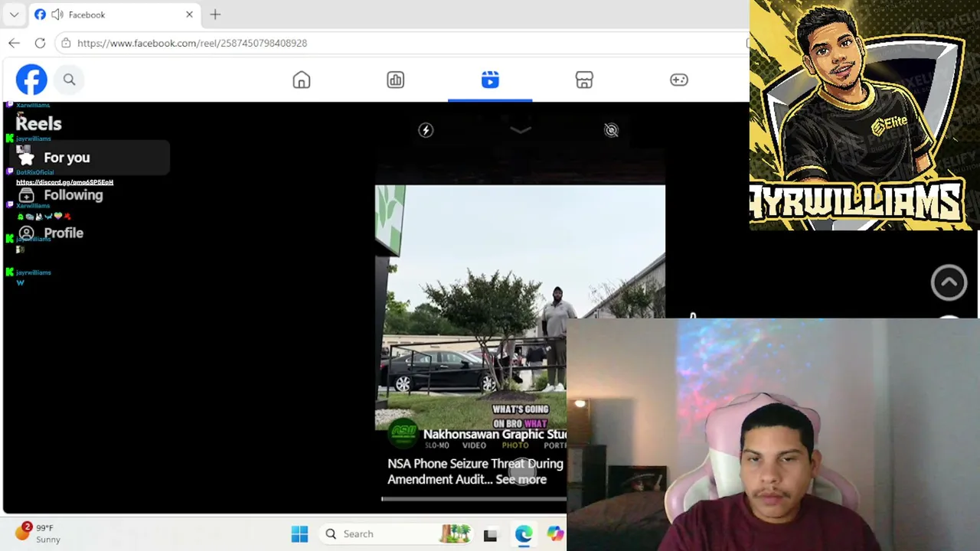This screenshot has width=980, height=551.
Task: Click the address bar with facebook.com/reel URL
Action: [x=192, y=43]
